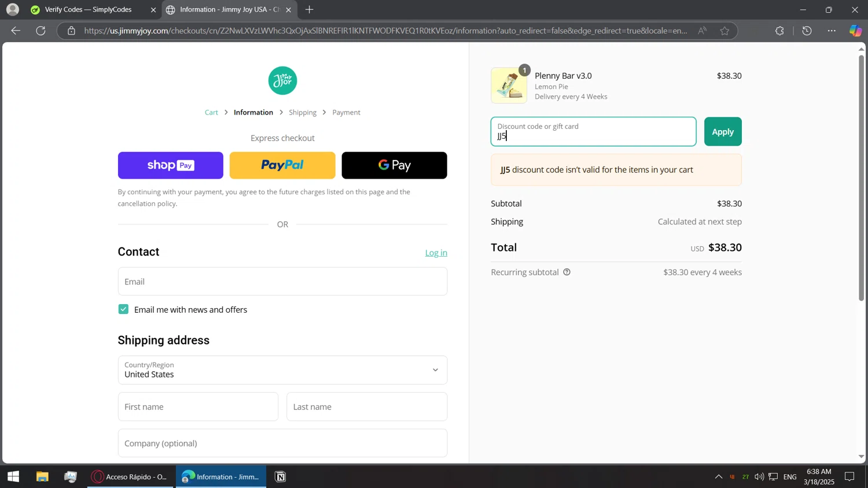868x488 pixels.
Task: Open the Copilot sidebar icon
Action: click(855, 31)
